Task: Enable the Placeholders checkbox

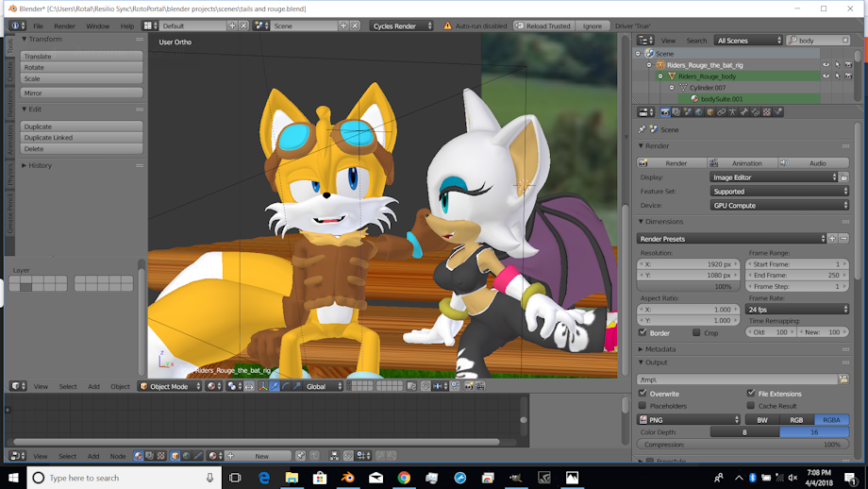Action: [x=643, y=405]
